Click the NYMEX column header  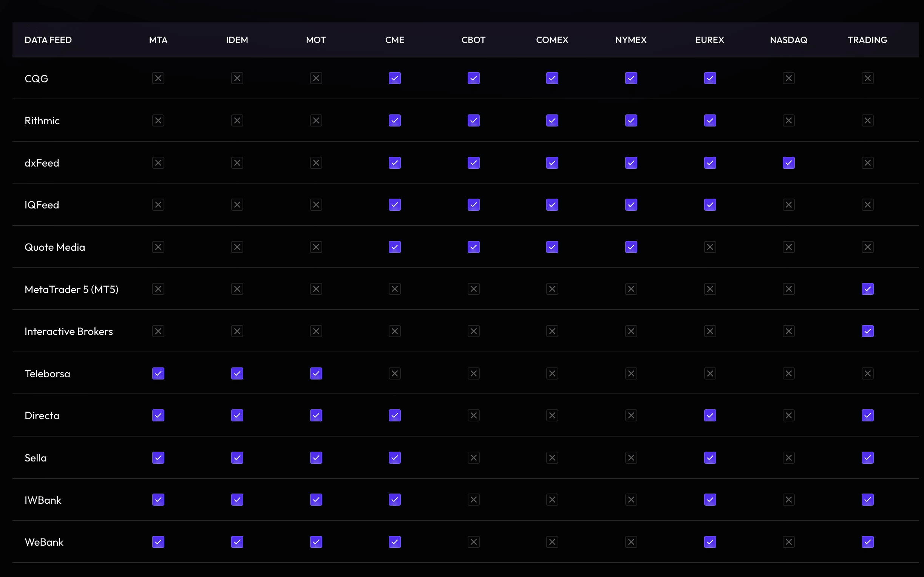pyautogui.click(x=631, y=40)
